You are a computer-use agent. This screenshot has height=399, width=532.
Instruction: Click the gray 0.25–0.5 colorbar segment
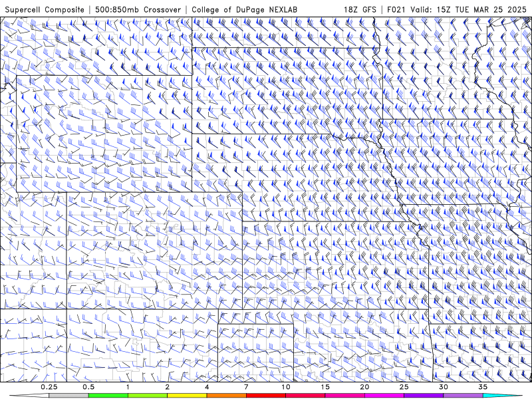[68, 396]
